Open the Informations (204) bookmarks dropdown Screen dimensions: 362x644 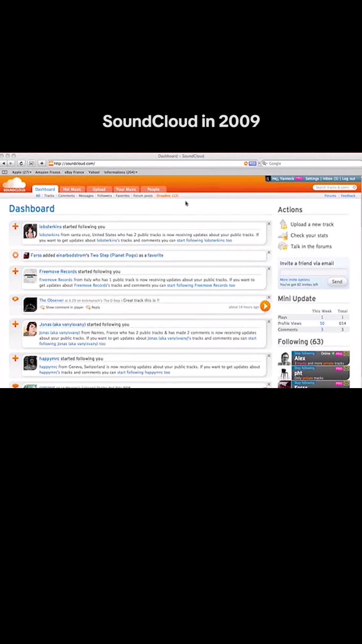[x=121, y=172]
